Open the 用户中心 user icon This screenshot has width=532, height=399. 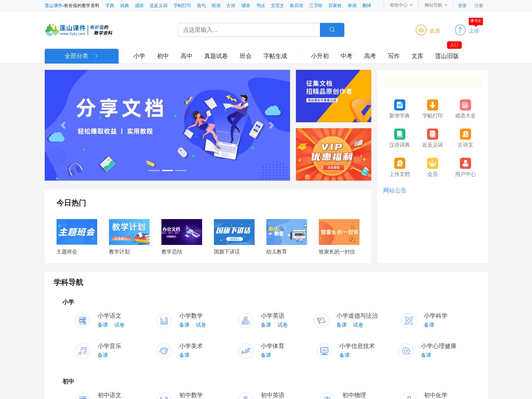click(465, 163)
